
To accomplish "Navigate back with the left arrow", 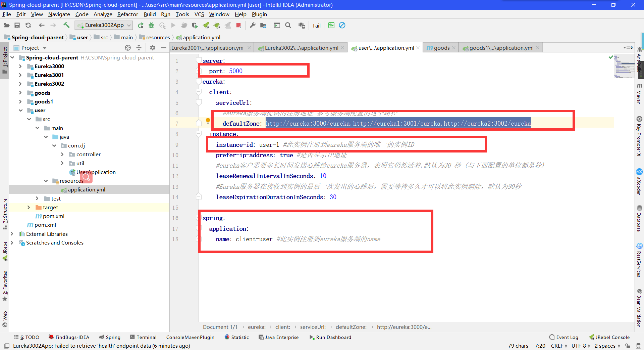I will tap(42, 26).
